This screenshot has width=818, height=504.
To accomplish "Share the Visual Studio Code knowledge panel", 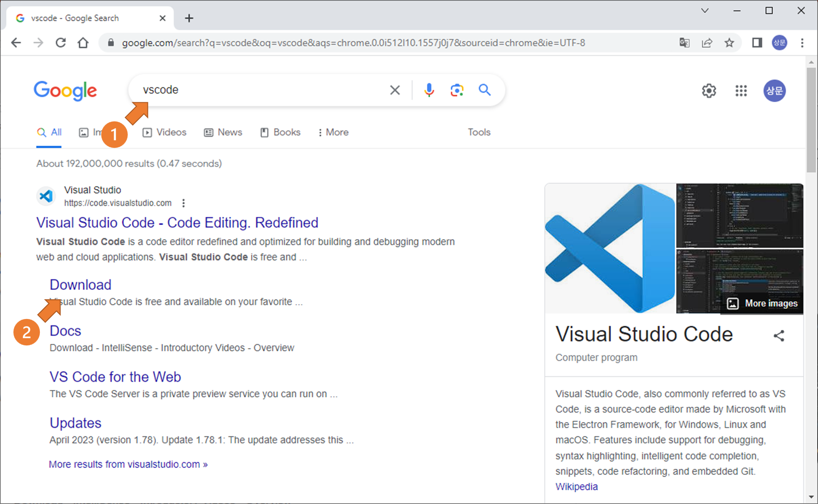I will point(779,336).
